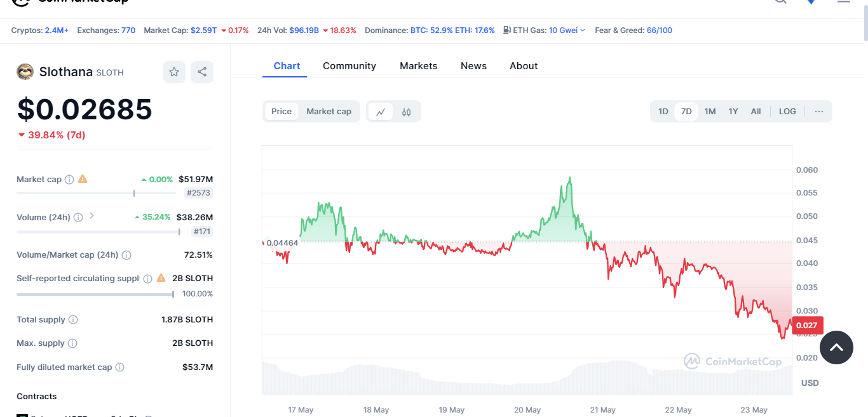
Task: Select the All time range
Action: [756, 111]
